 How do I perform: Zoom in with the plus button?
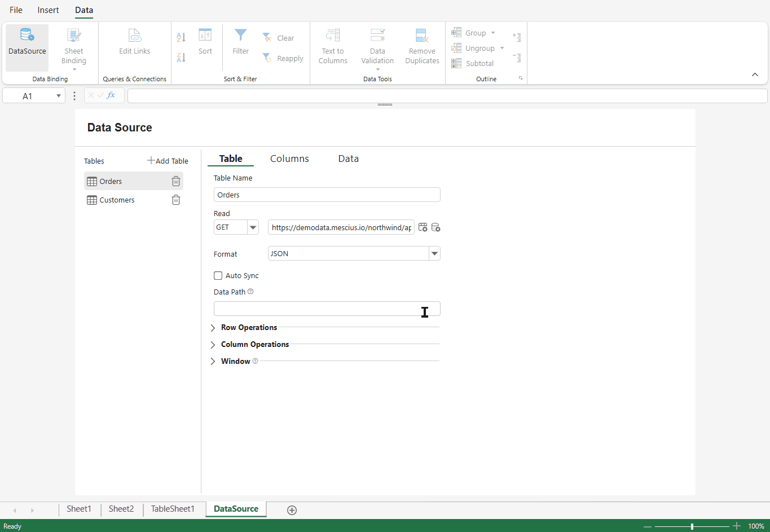pyautogui.click(x=736, y=526)
